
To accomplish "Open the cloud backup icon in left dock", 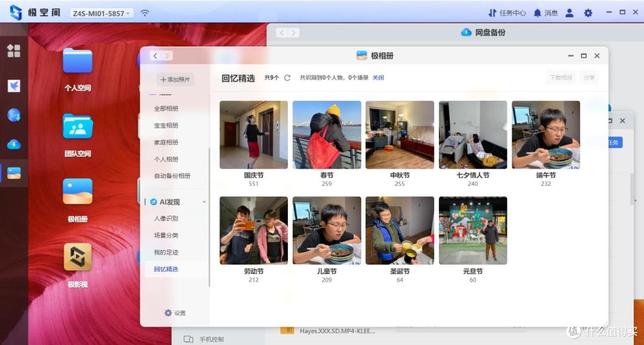I will tap(14, 144).
